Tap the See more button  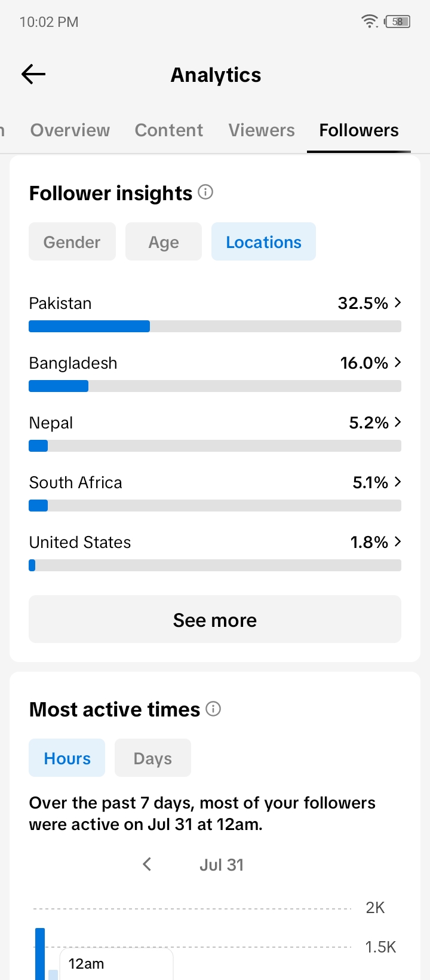pyautogui.click(x=215, y=619)
